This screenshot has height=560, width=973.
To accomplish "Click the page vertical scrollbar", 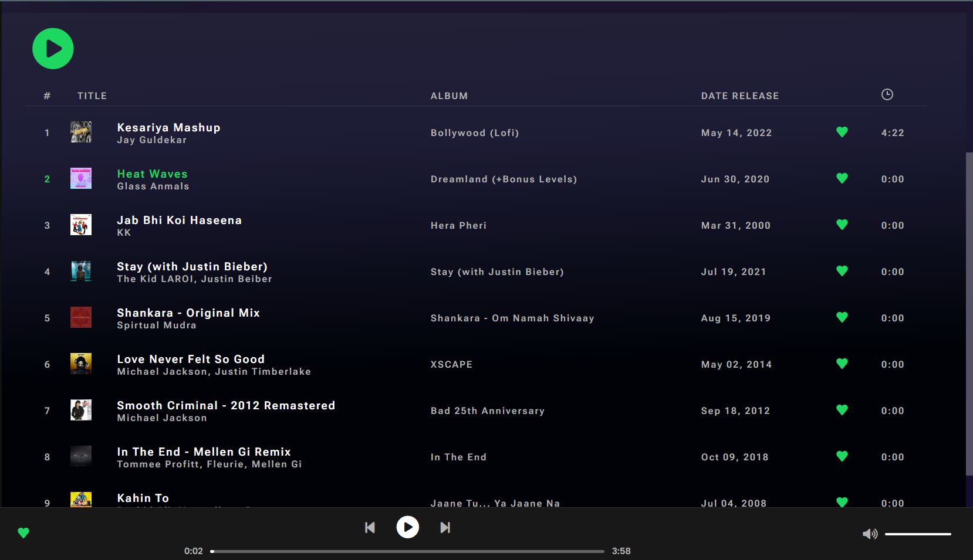I will [x=969, y=314].
